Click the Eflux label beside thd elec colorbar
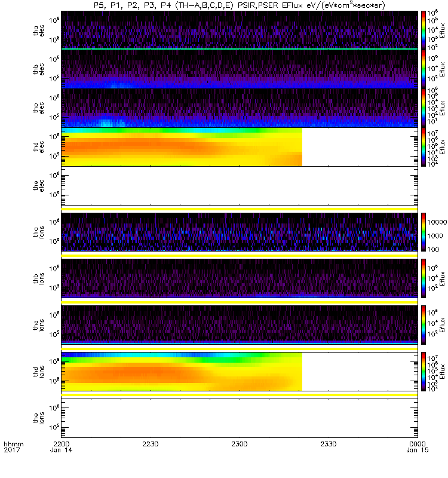The height and width of the screenshot is (478, 448). (x=443, y=147)
